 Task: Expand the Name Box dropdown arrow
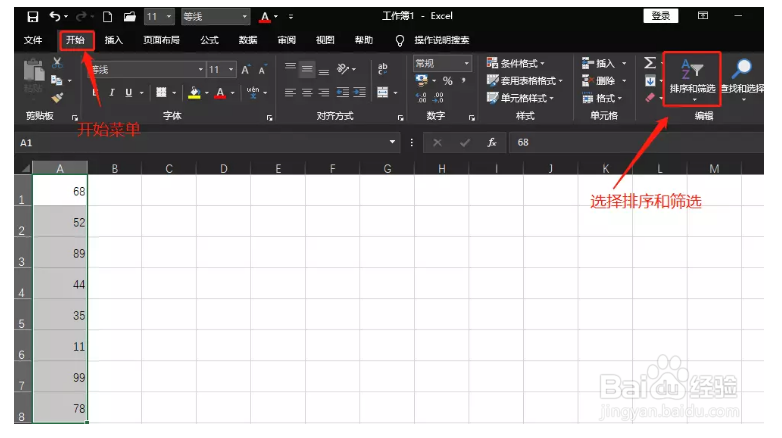click(x=392, y=143)
